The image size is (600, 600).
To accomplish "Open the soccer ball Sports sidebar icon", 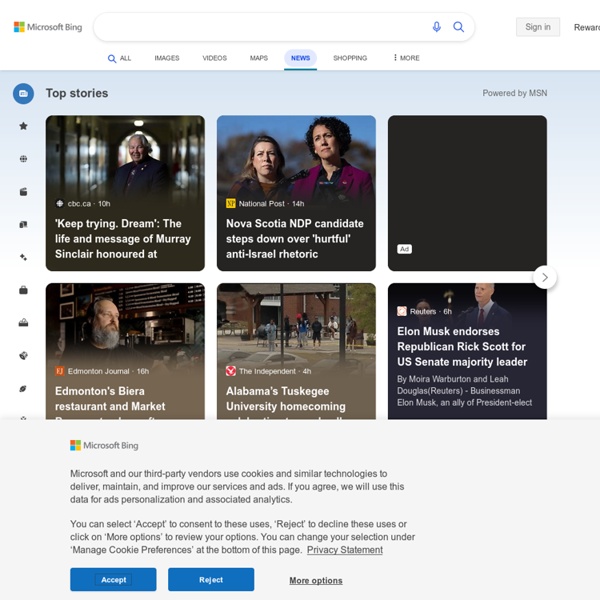I will 23,356.
